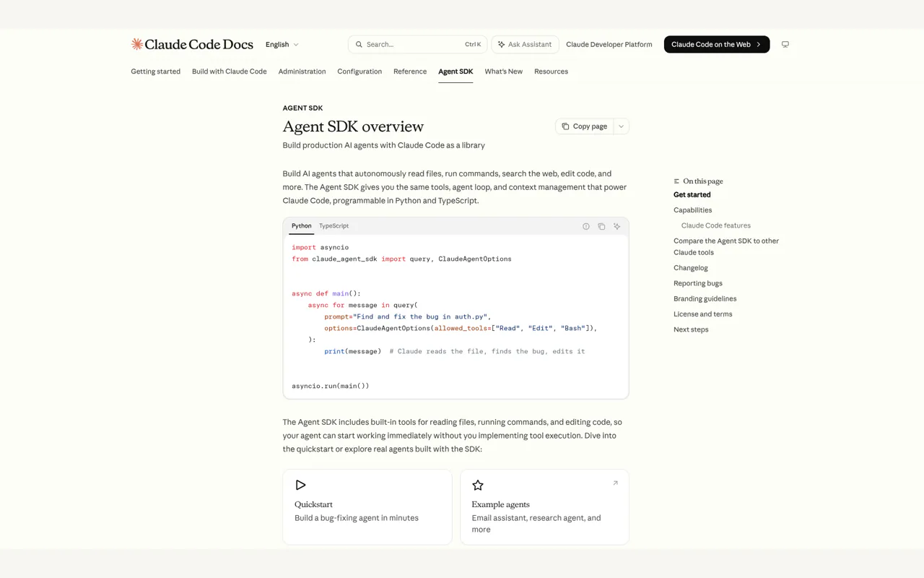Jump to Claude Code features section
This screenshot has height=578, width=924.
[x=715, y=225]
